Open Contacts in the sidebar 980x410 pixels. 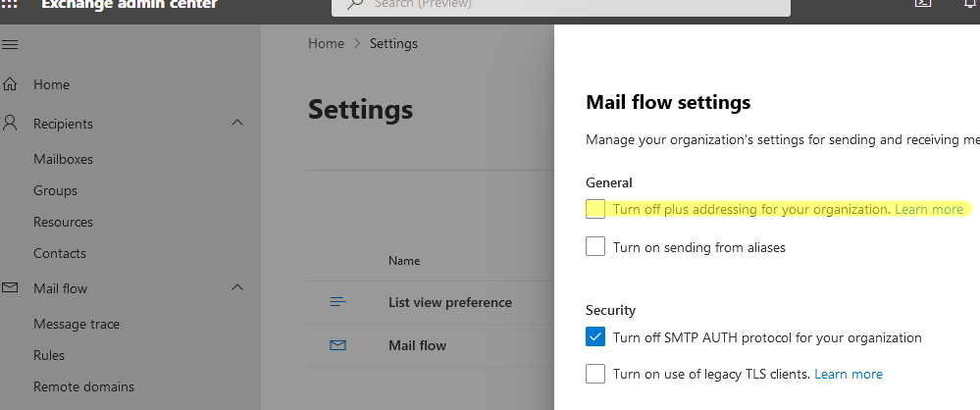(60, 253)
